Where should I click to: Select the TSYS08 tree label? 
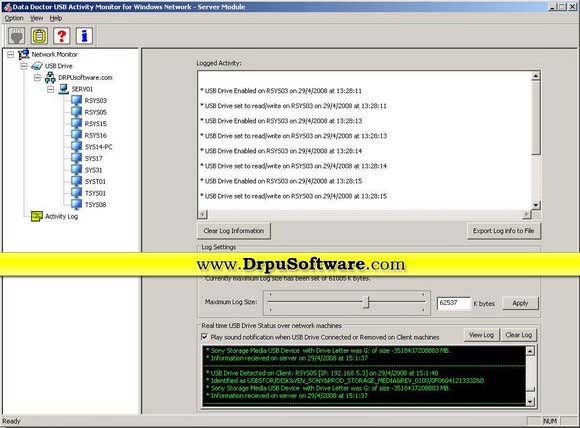pos(95,205)
